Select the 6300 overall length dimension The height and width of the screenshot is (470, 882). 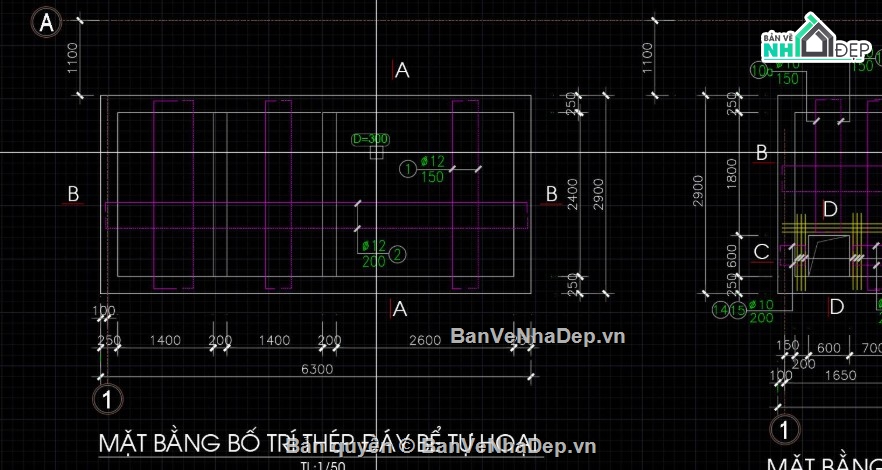click(x=317, y=369)
